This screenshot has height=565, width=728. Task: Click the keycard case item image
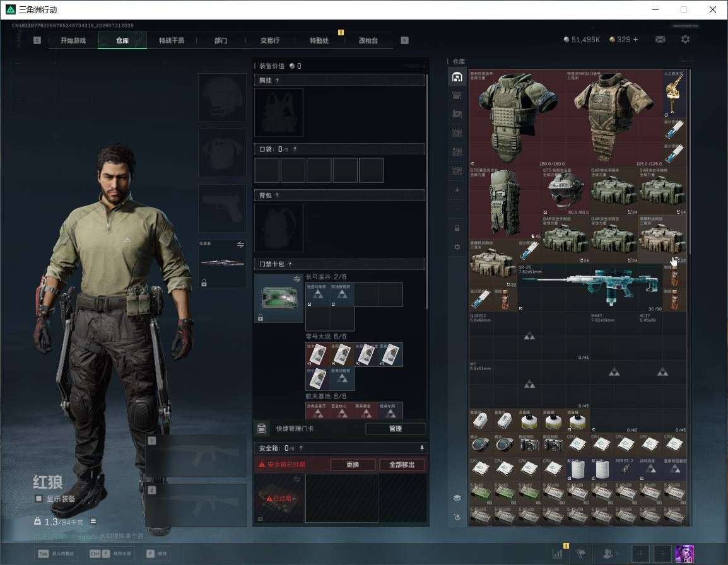coord(279,298)
